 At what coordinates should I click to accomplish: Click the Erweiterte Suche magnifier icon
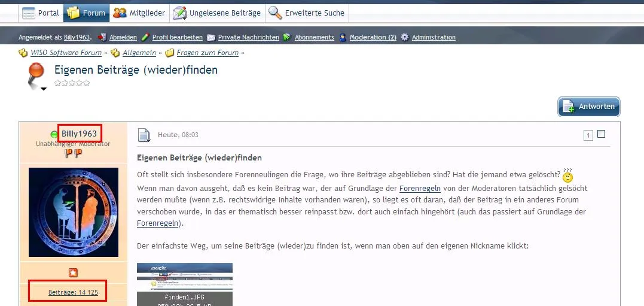275,13
